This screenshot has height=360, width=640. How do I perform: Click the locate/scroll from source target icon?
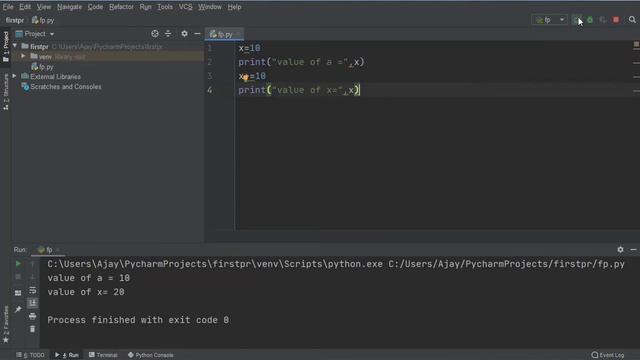155,34
